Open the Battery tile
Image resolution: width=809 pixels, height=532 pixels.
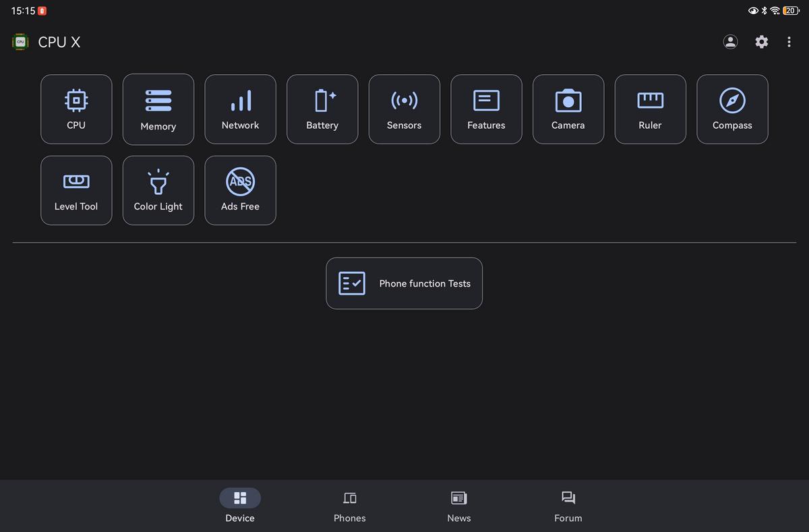pyautogui.click(x=322, y=109)
